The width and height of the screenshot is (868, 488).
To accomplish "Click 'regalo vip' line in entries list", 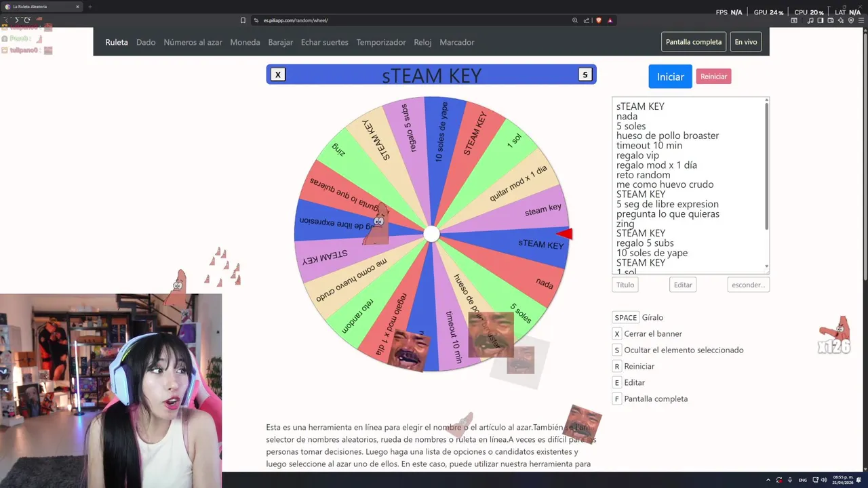I will coord(637,155).
